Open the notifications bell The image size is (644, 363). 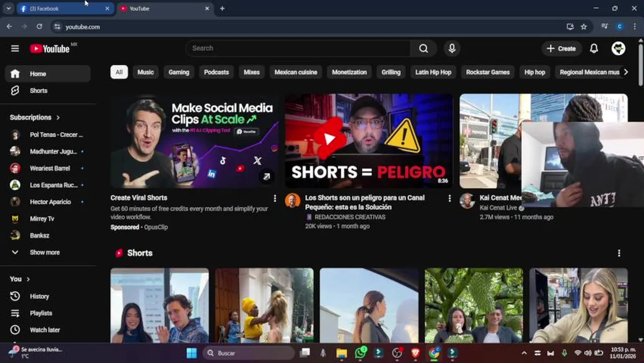594,48
